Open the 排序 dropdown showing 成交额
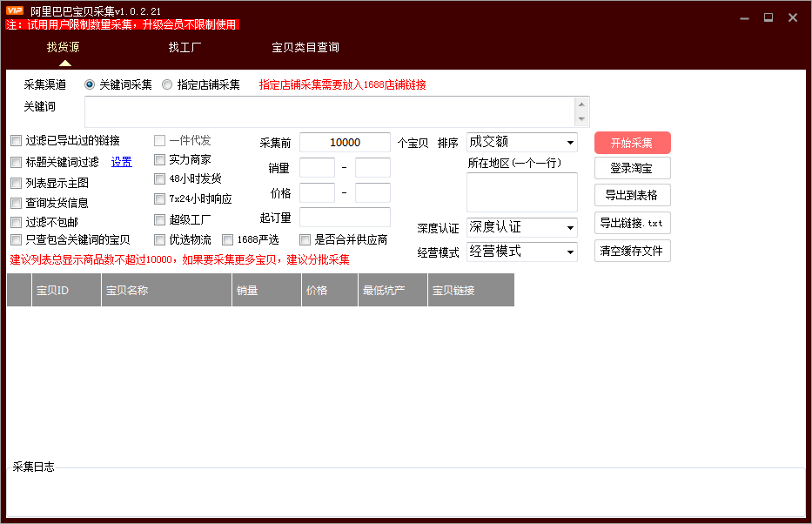Viewport: 812px width, 524px height. coord(522,142)
